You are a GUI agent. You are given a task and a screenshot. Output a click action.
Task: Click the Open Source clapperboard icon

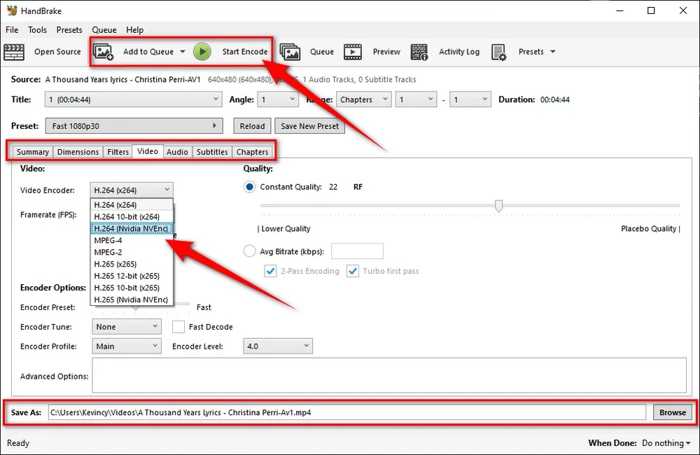pos(14,52)
